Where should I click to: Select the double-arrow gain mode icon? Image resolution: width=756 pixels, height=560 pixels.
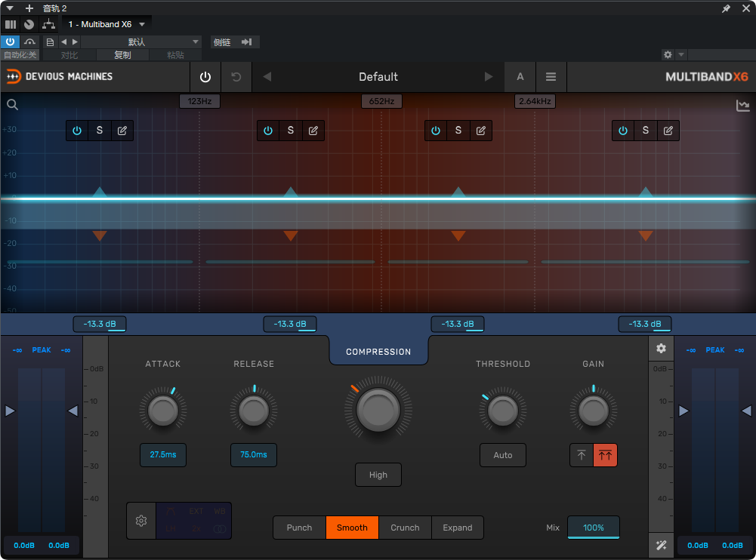coord(605,455)
